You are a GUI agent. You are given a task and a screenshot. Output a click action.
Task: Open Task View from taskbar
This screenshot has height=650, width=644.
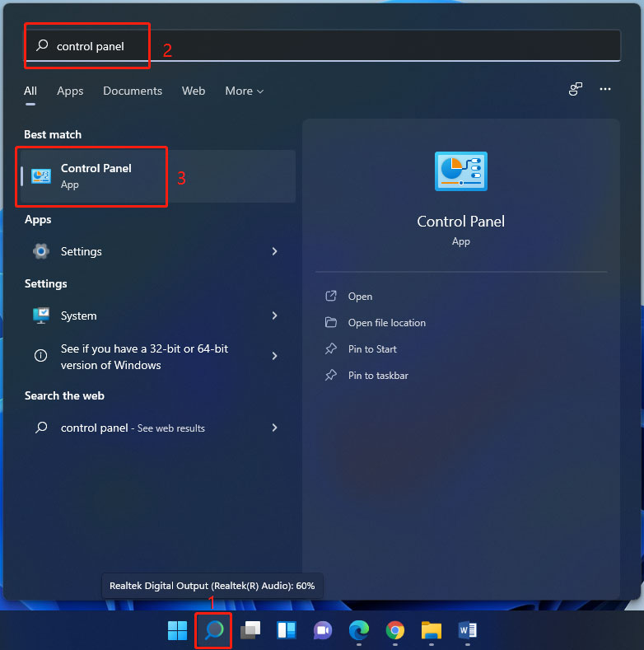click(250, 630)
